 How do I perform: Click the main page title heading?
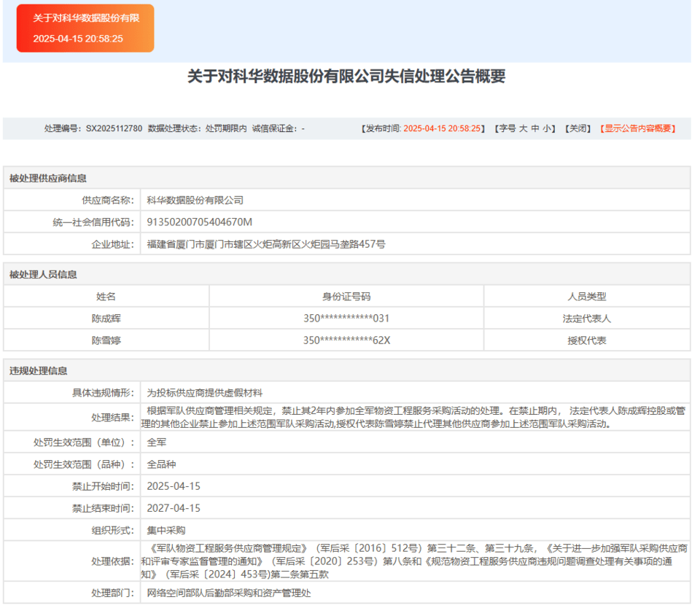point(346,77)
